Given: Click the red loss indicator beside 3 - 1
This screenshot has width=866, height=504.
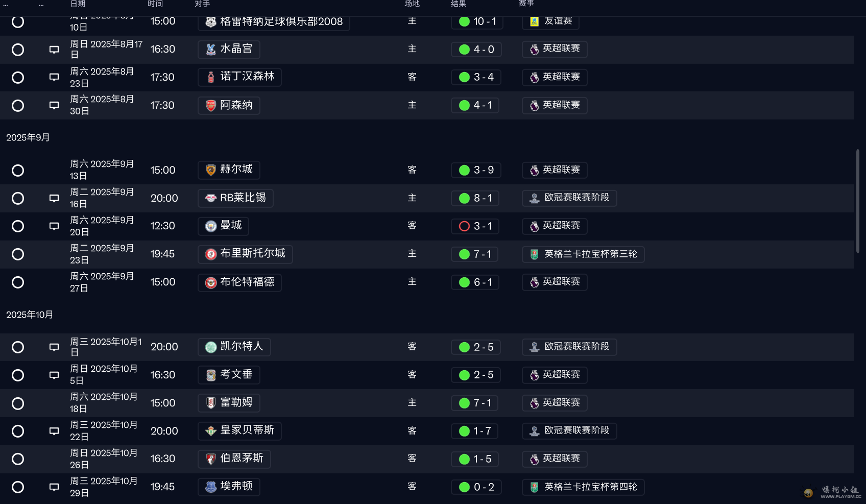Looking at the screenshot, I should click(x=464, y=226).
